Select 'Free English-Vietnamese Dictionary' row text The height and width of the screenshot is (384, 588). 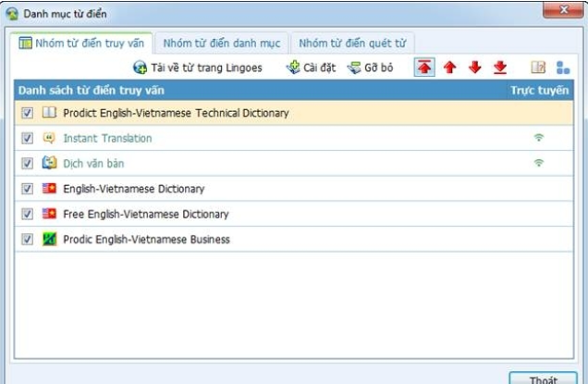(x=146, y=214)
